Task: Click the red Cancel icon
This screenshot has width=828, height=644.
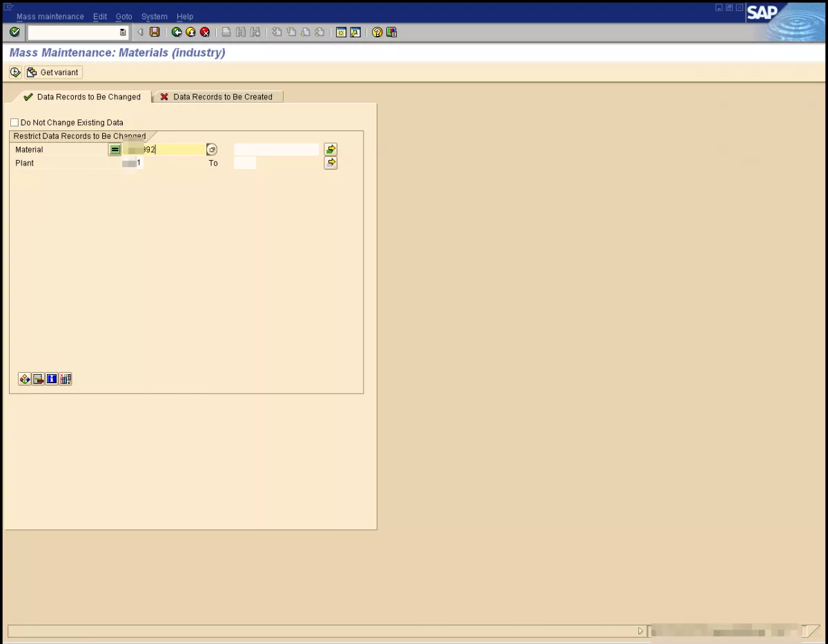Action: click(x=205, y=32)
